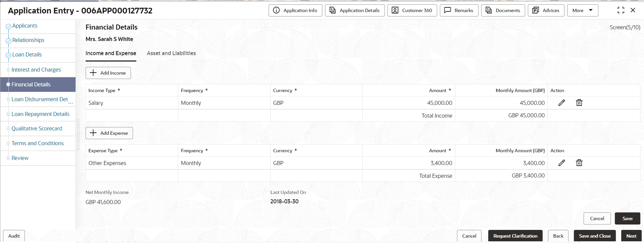Viewport: 644px width, 243px height.
Task: Open the Advices panel
Action: click(x=546, y=10)
